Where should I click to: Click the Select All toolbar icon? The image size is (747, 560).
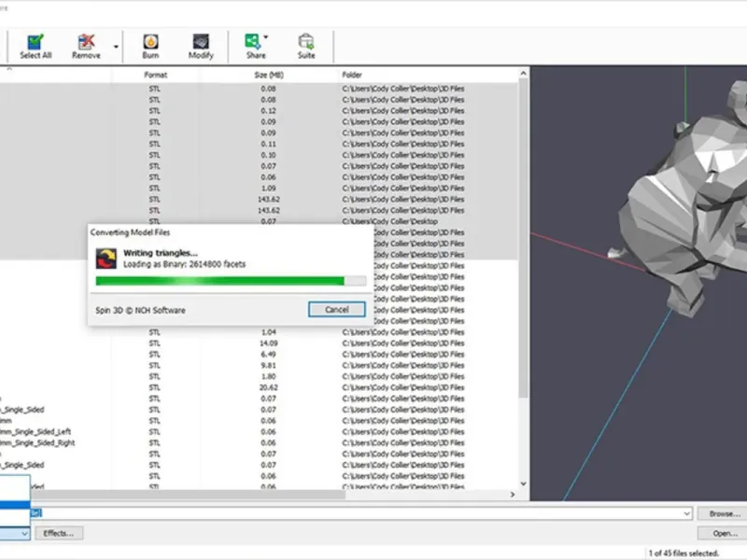35,46
